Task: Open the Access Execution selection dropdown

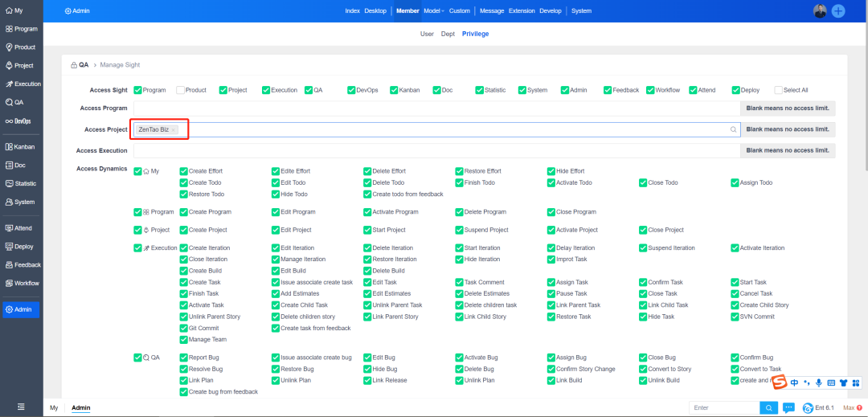Action: click(x=436, y=150)
